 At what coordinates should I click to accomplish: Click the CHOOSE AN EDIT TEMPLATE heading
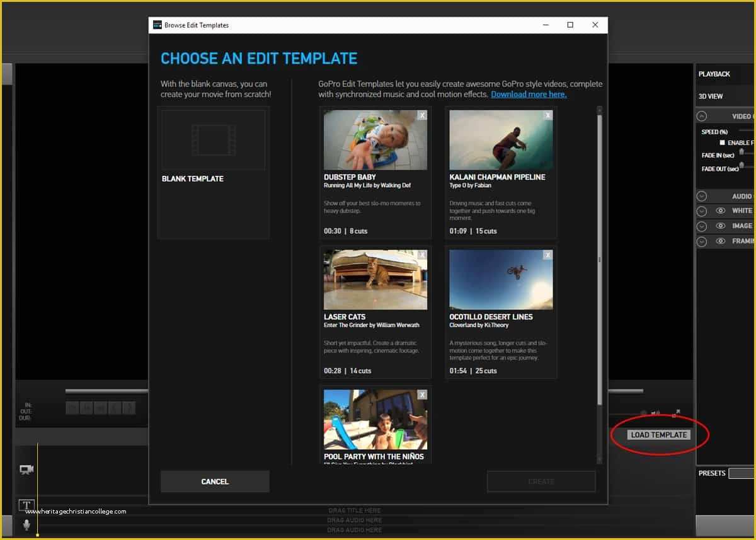click(259, 59)
